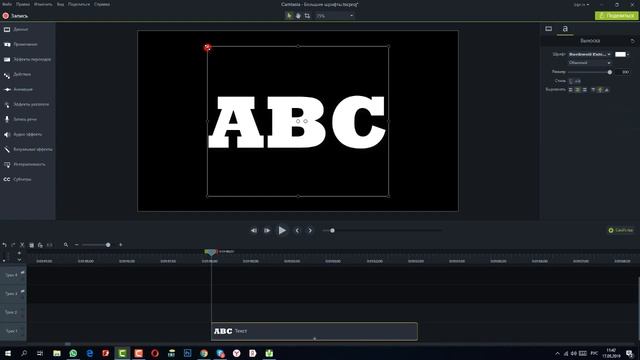
Task: Zoom out timeline with minus button
Action: tap(76, 245)
